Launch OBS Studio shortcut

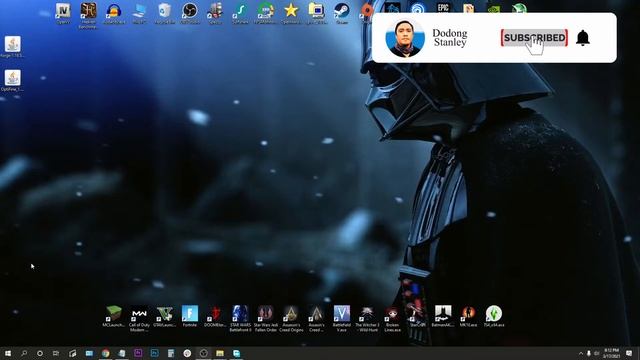(x=190, y=13)
